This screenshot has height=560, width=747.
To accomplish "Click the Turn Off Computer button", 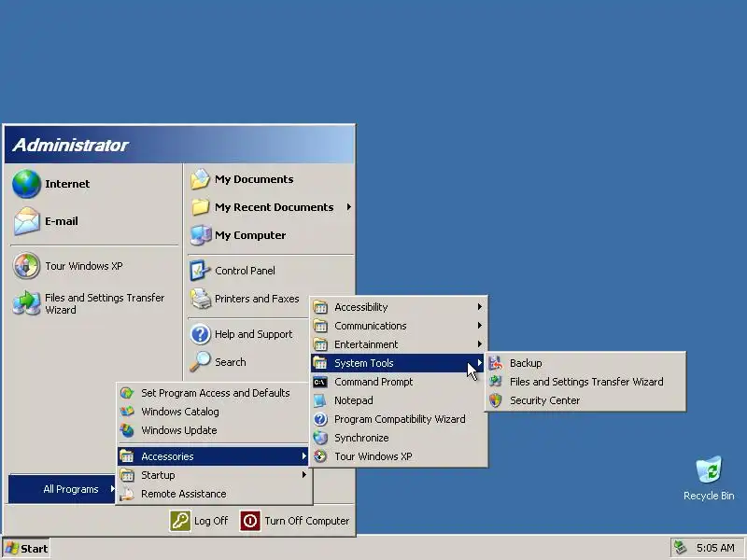I will click(295, 521).
